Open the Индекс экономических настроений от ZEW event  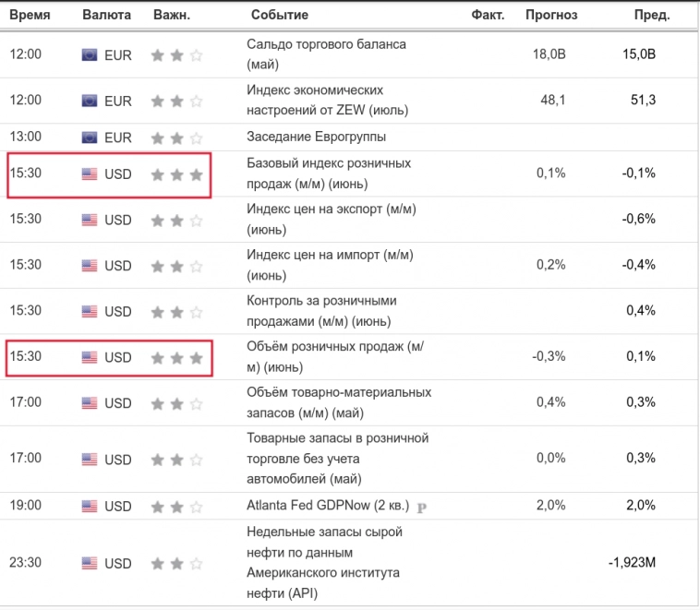(x=328, y=100)
